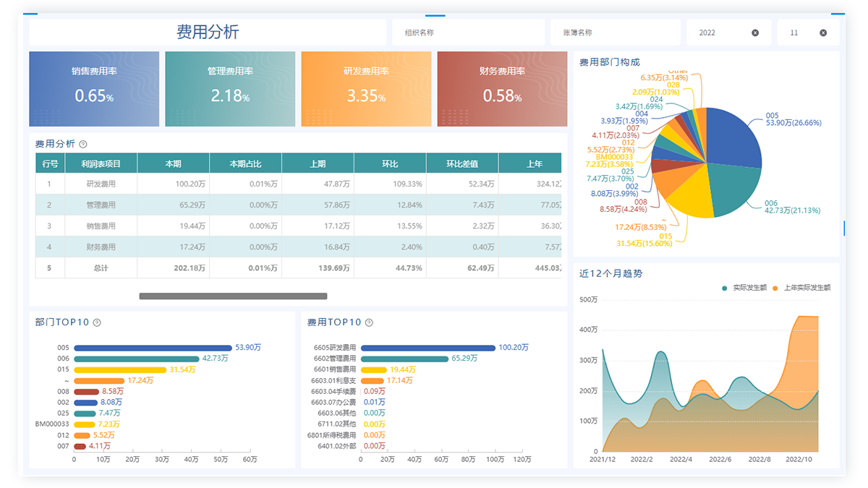Click the 015 department bar

[120, 369]
